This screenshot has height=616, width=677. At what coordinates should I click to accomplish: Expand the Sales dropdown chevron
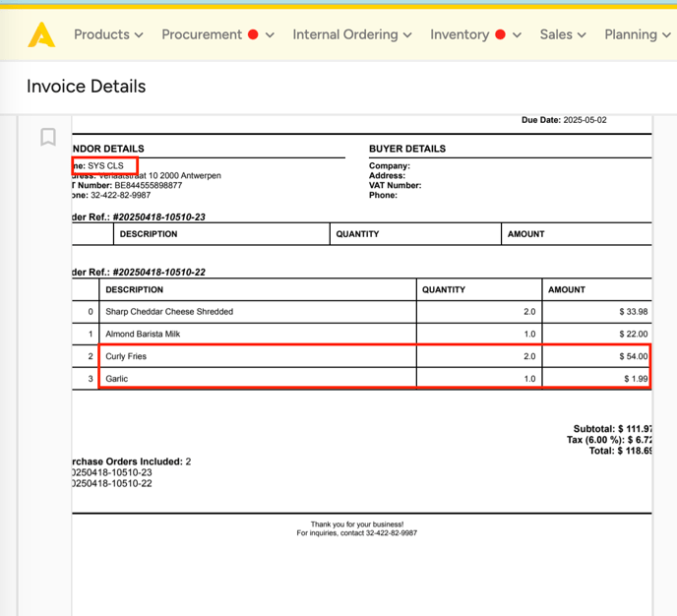(x=582, y=35)
